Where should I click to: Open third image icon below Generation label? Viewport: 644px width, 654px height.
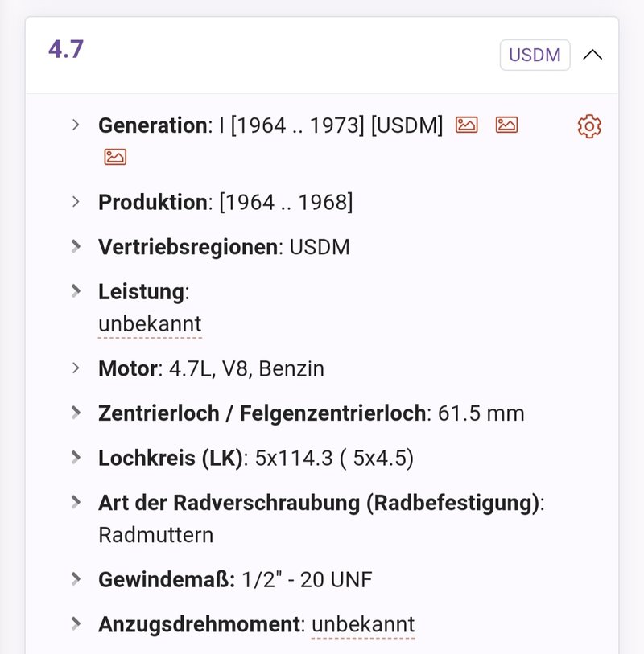tap(115, 157)
